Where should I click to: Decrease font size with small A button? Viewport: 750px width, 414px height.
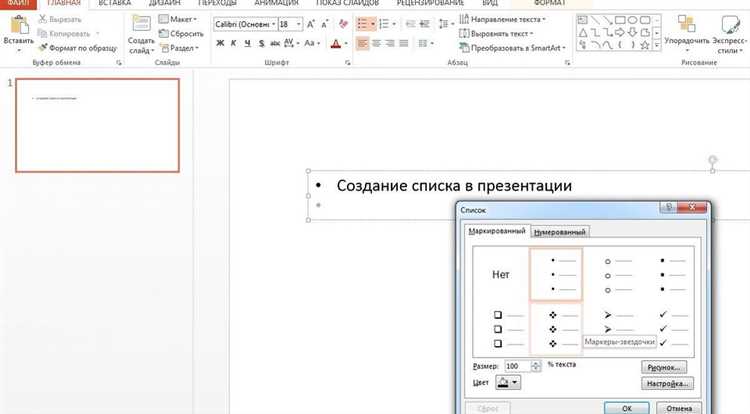[324, 24]
